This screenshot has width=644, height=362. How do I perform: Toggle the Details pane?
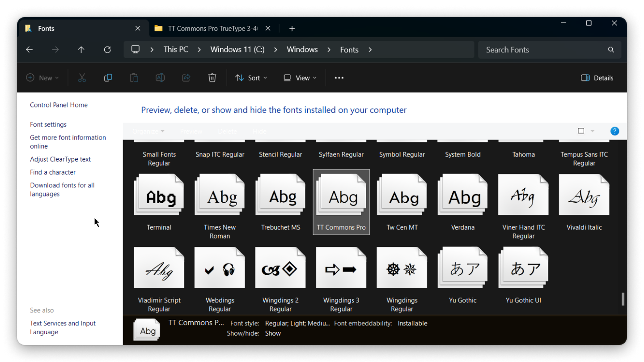pos(597,78)
